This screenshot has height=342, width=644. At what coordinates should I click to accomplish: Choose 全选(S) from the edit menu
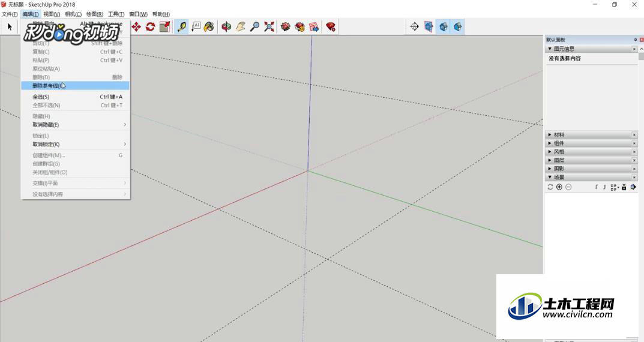click(75, 97)
